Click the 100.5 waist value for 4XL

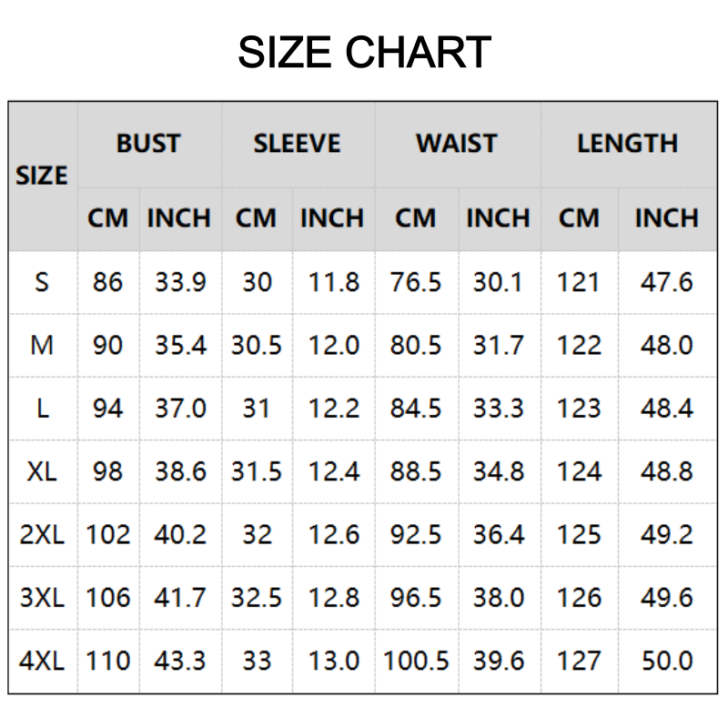(x=416, y=661)
